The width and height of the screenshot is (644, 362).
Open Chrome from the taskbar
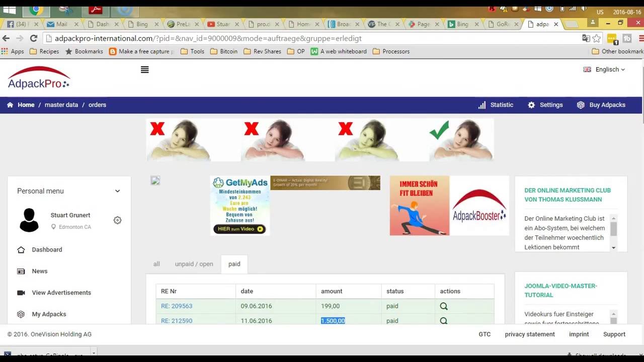point(36,10)
